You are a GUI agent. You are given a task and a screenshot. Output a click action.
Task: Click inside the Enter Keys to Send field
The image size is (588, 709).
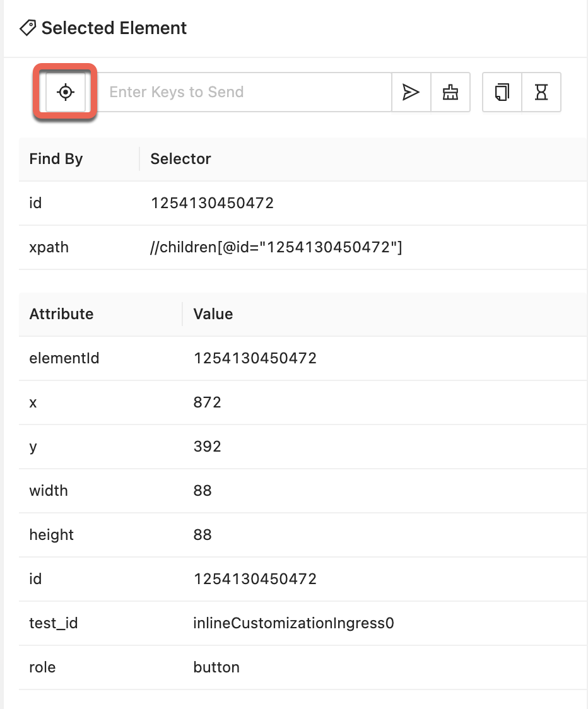coord(246,92)
